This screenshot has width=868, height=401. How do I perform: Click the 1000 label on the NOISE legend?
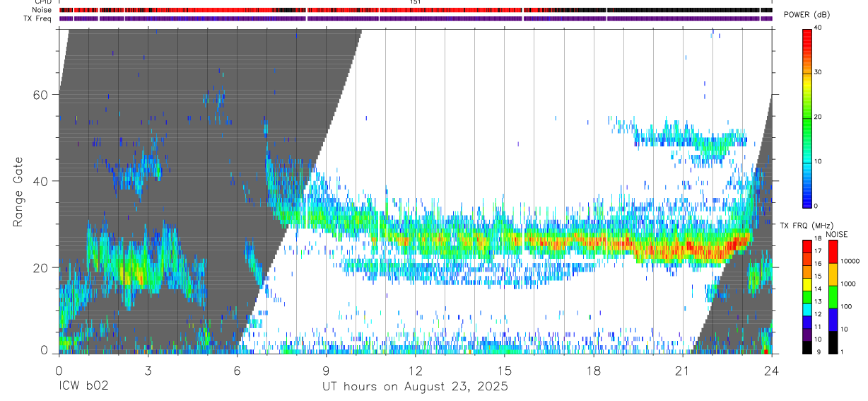(x=848, y=284)
